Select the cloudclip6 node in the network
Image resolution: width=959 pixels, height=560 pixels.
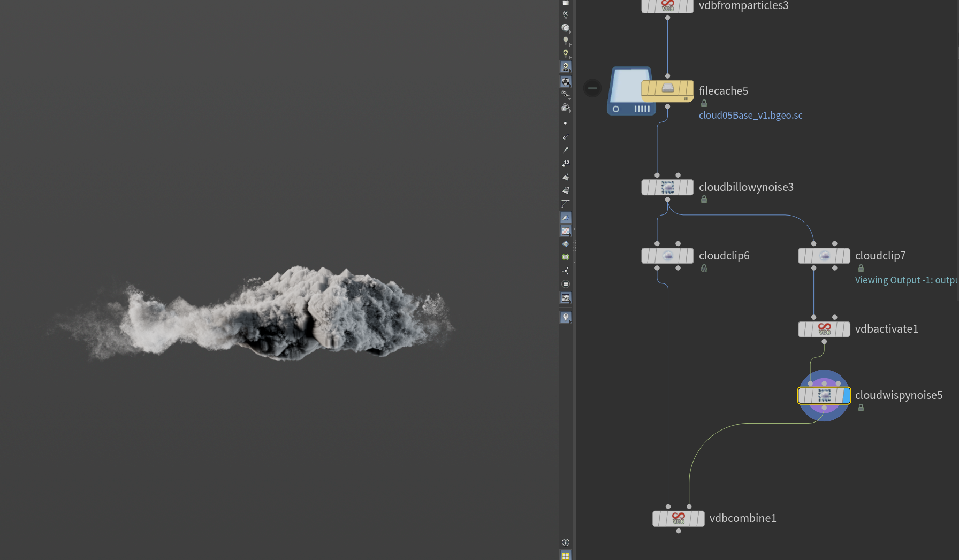[x=667, y=256]
